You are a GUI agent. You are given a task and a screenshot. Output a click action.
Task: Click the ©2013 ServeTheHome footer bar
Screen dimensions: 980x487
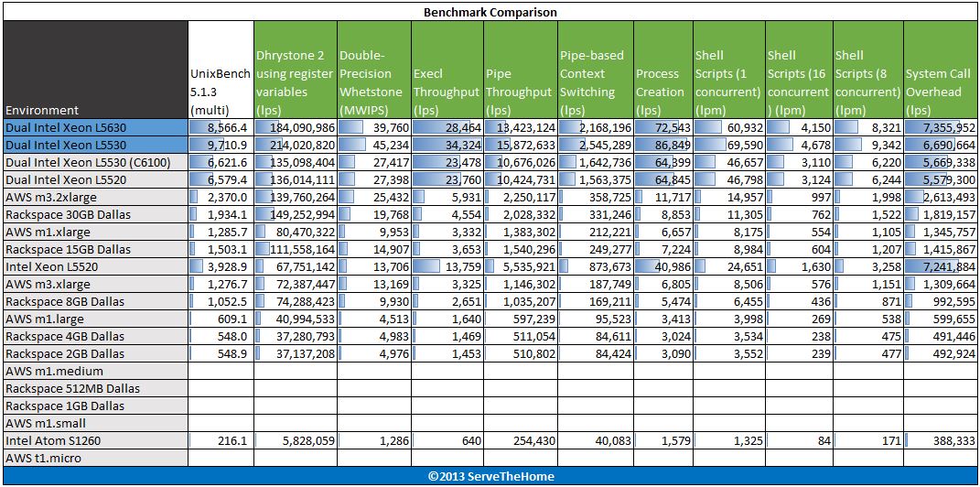pyautogui.click(x=490, y=476)
